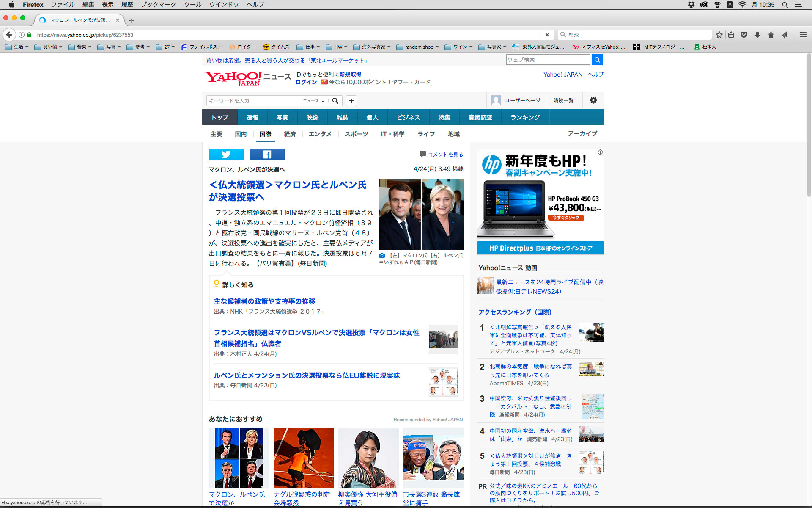Open the ブックマーク menu in menu bar
Viewport: 812px width, 508px height.
(158, 5)
